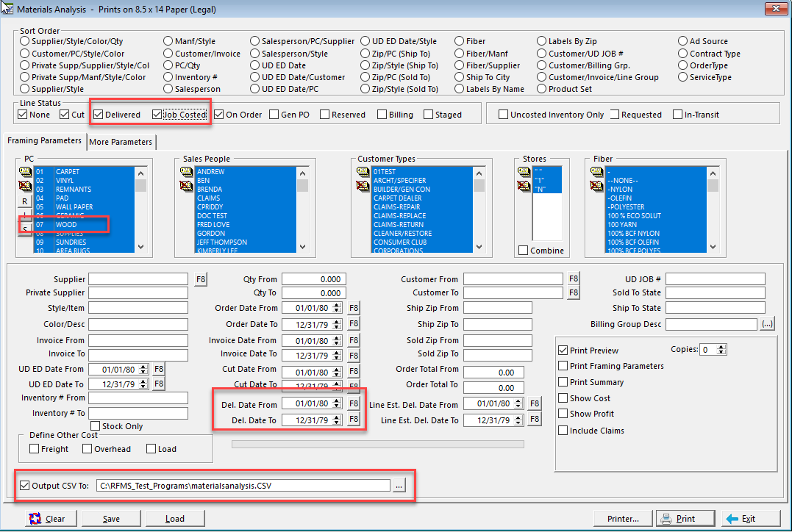Image resolution: width=792 pixels, height=532 pixels.
Task: Click deselect-all icon for Fiber list
Action: (x=596, y=186)
